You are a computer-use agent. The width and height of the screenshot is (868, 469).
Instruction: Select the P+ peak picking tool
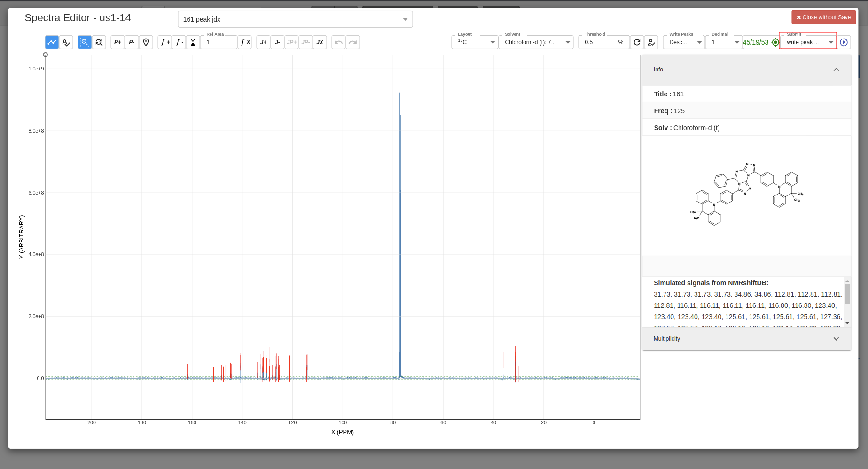click(117, 42)
